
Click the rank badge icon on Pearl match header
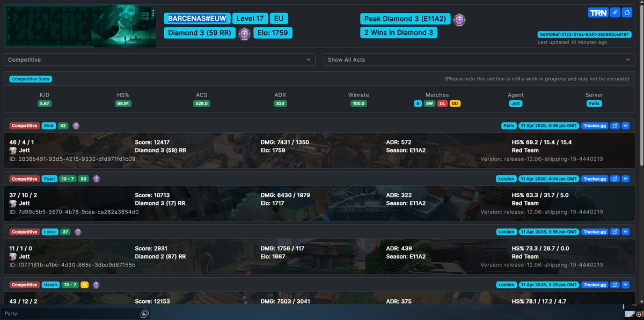96,178
